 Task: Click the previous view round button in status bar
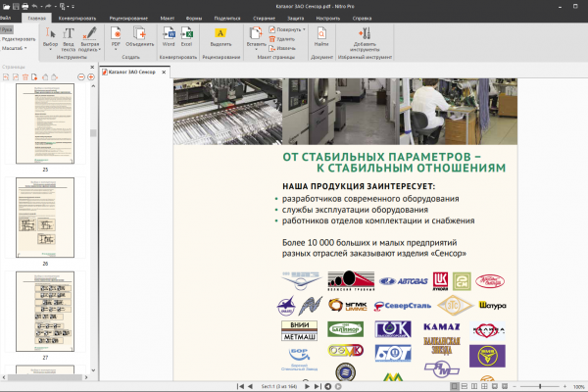(328, 386)
